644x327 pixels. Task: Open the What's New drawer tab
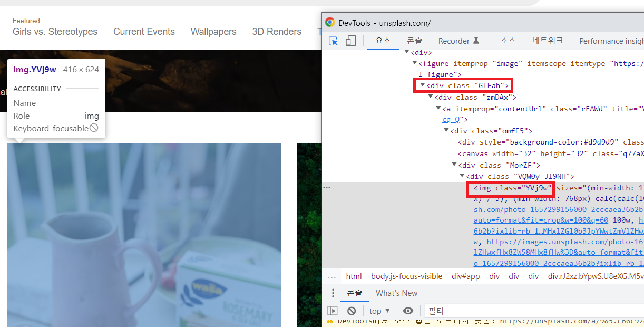coord(396,293)
